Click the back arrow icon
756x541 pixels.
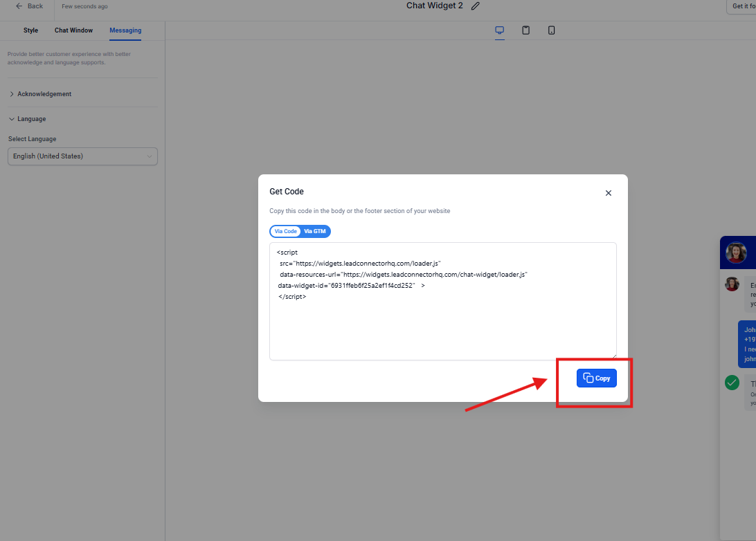pos(19,6)
